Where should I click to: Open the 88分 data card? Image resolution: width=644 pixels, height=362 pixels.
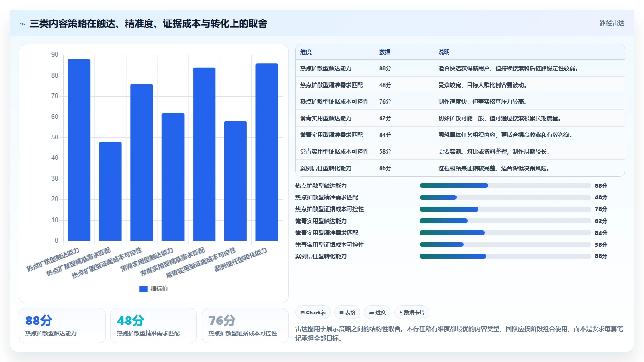point(62,325)
